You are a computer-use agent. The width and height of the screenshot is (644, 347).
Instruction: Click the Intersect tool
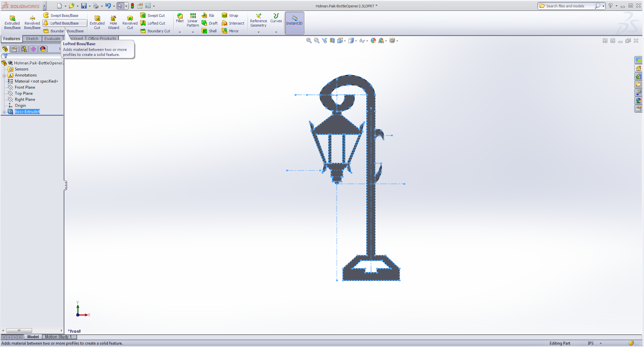pyautogui.click(x=233, y=23)
